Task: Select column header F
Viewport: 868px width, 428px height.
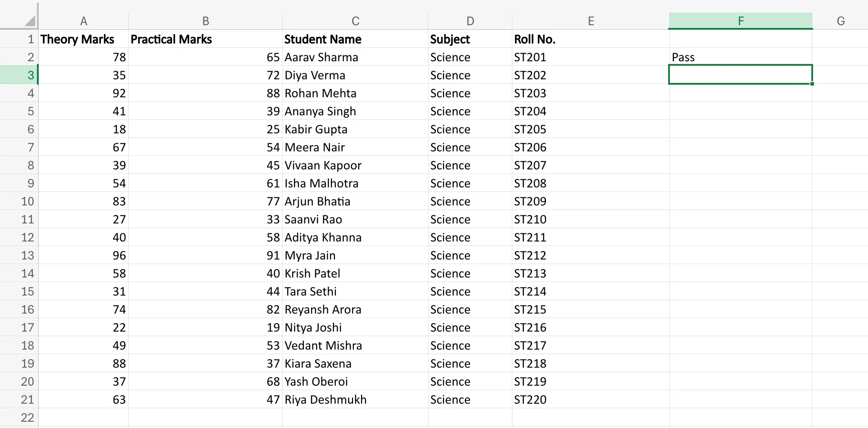Action: click(x=741, y=20)
